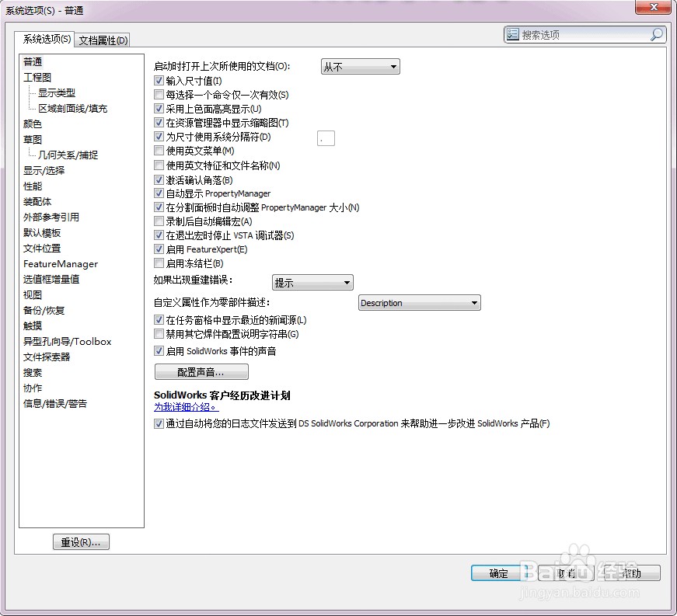This screenshot has width=677, height=616.
Task: Select the 协作 category
Action: (x=33, y=388)
